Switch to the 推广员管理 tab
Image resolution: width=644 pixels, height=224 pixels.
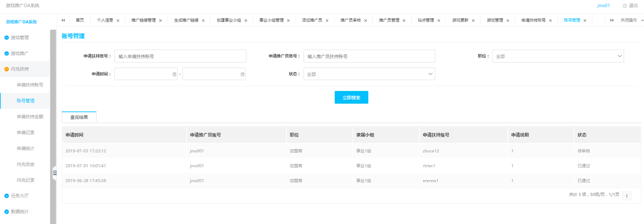click(x=389, y=20)
